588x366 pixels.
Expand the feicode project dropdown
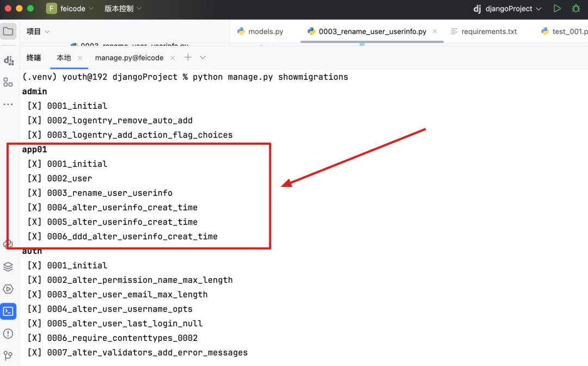pyautogui.click(x=91, y=9)
